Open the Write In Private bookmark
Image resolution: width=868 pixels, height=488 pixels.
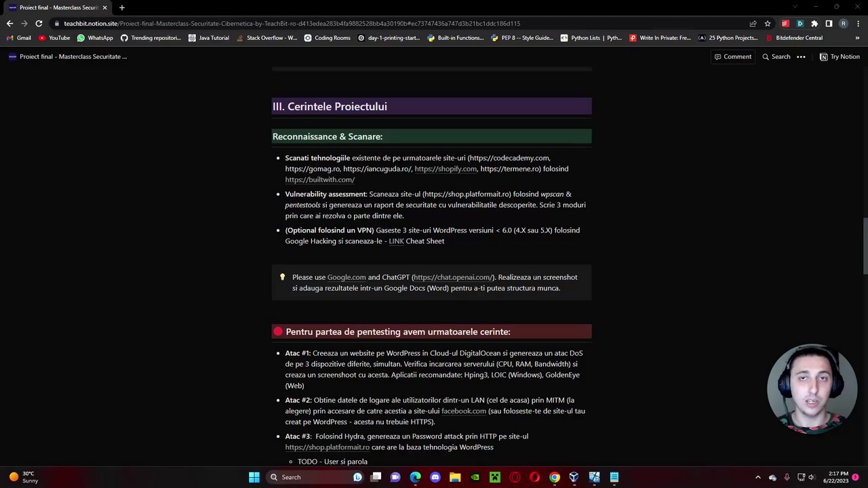(660, 38)
